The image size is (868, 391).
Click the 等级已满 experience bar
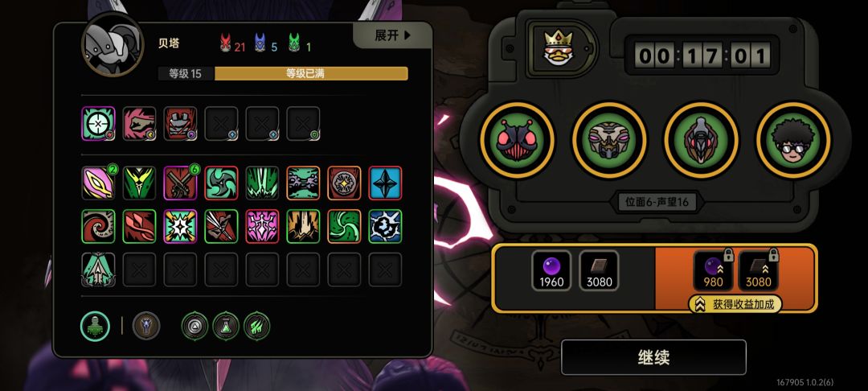pyautogui.click(x=311, y=74)
